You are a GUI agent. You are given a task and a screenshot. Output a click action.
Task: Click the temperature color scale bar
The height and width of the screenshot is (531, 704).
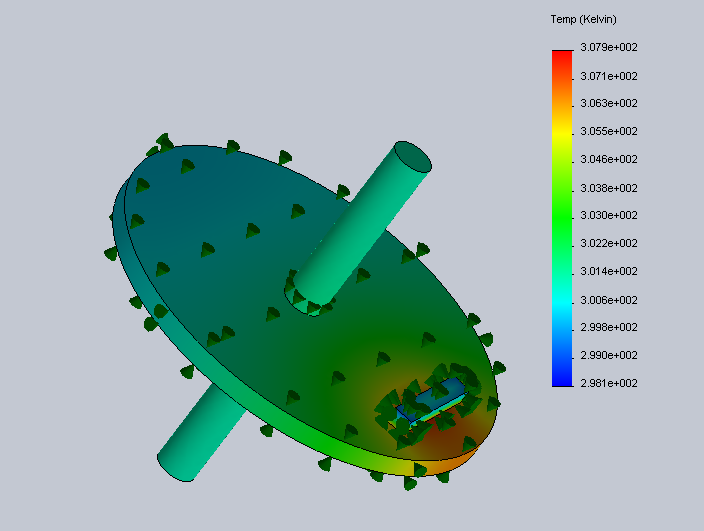point(562,218)
